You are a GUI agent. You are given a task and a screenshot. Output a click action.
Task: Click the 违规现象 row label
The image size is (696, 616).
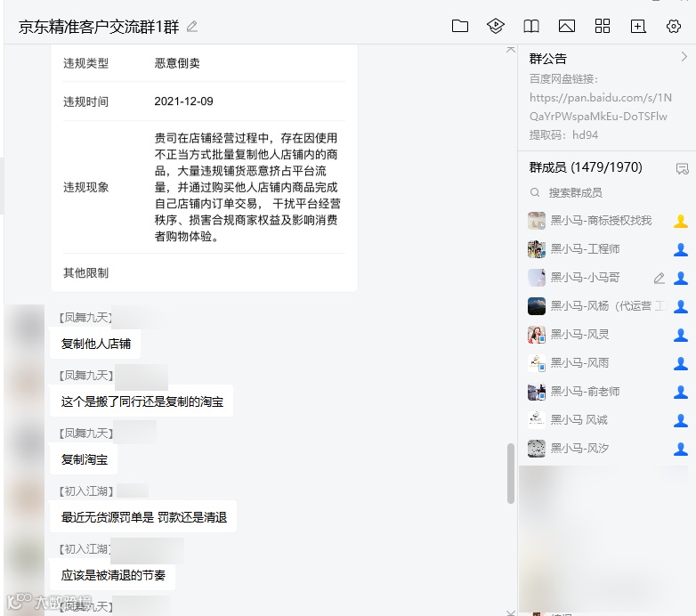tap(85, 187)
